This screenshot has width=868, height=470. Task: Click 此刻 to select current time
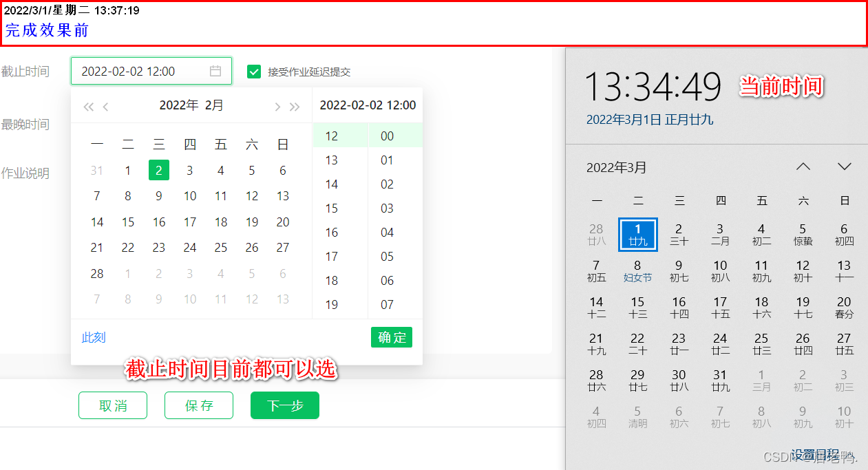pos(93,337)
